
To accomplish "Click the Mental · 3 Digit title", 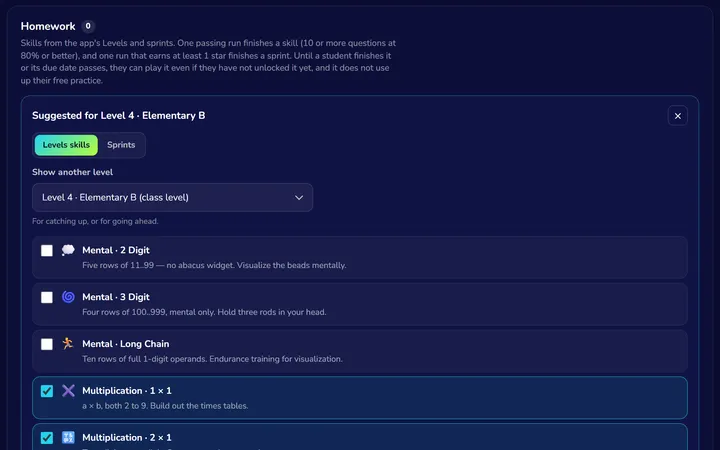I will (x=116, y=297).
